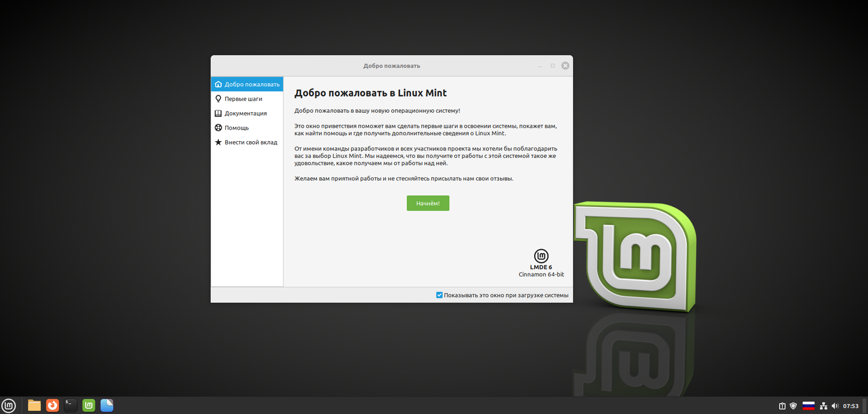Open the sound volume tray icon

[x=835, y=406]
